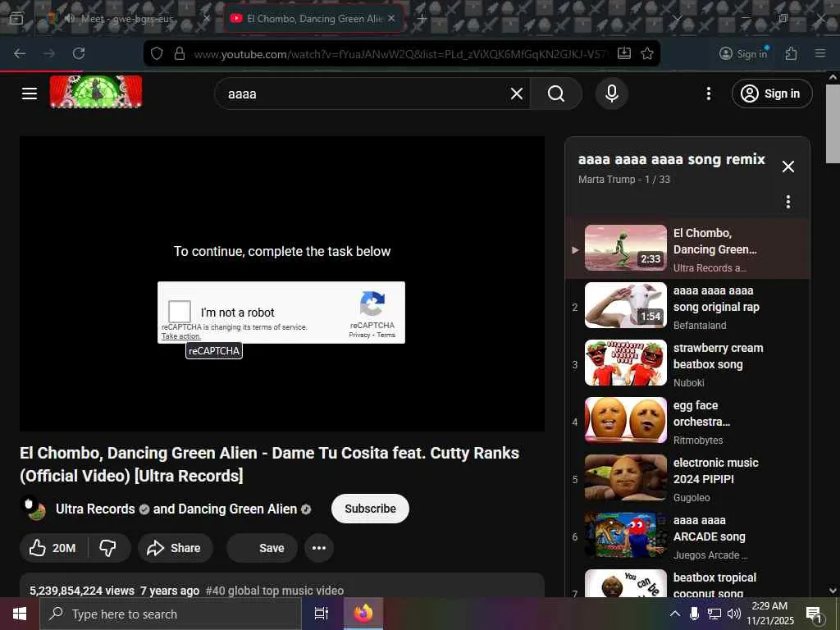
Task: Open Marta Trump playlist owner link
Action: (x=606, y=180)
